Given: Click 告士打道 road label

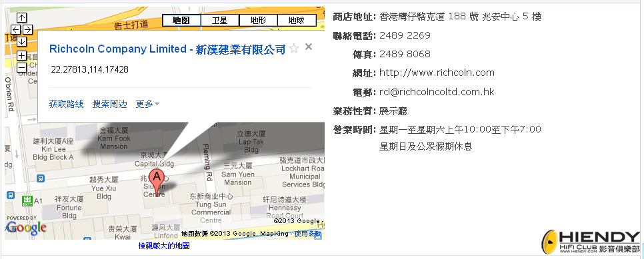Looking at the screenshot, I should tap(131, 25).
